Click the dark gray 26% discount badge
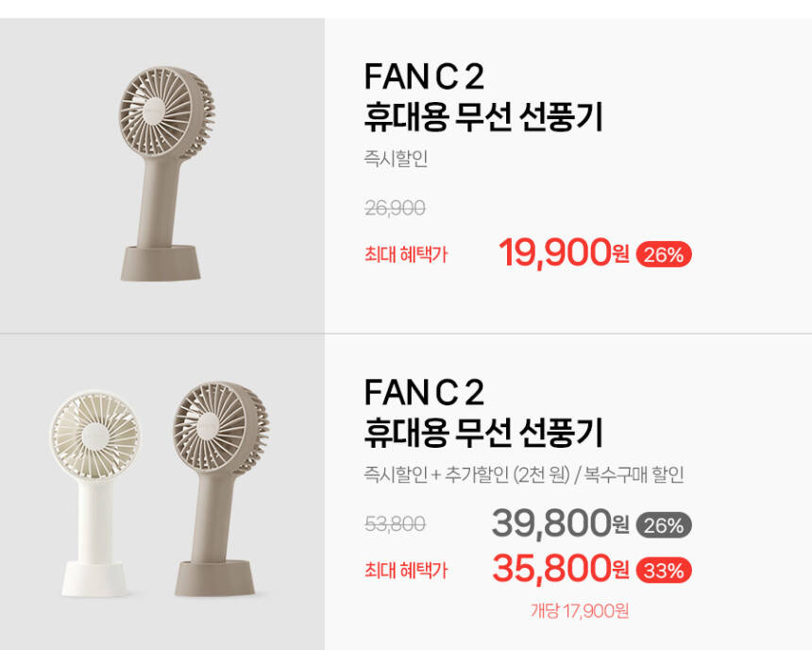This screenshot has width=812, height=650. [664, 525]
